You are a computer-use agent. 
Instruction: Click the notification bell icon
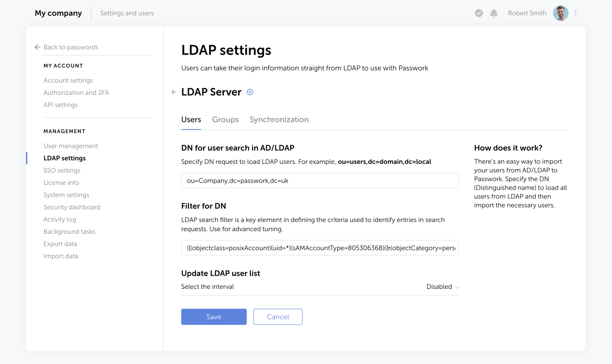(x=494, y=13)
